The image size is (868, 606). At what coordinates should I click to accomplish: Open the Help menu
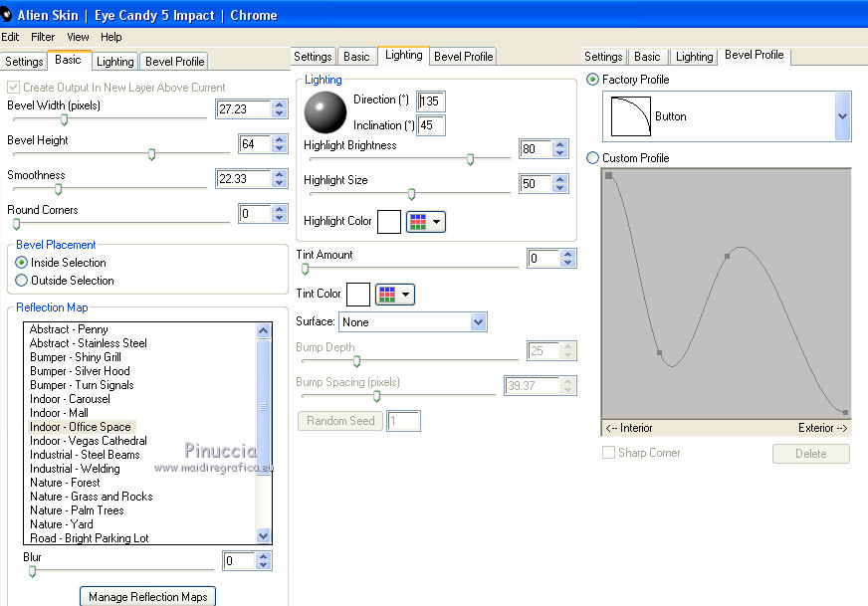tap(110, 37)
